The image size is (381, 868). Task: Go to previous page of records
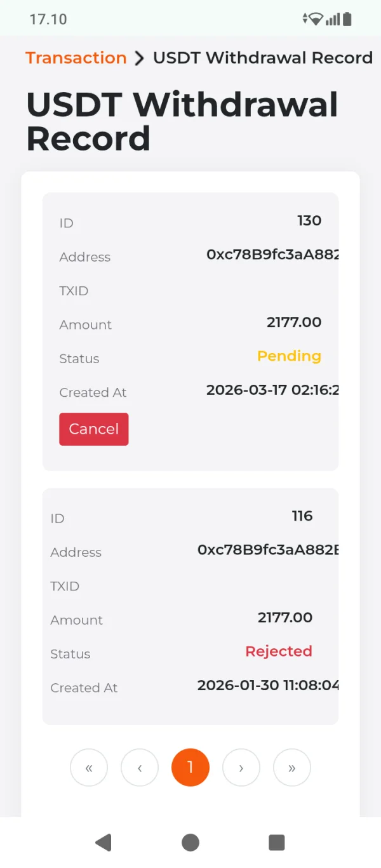click(140, 768)
